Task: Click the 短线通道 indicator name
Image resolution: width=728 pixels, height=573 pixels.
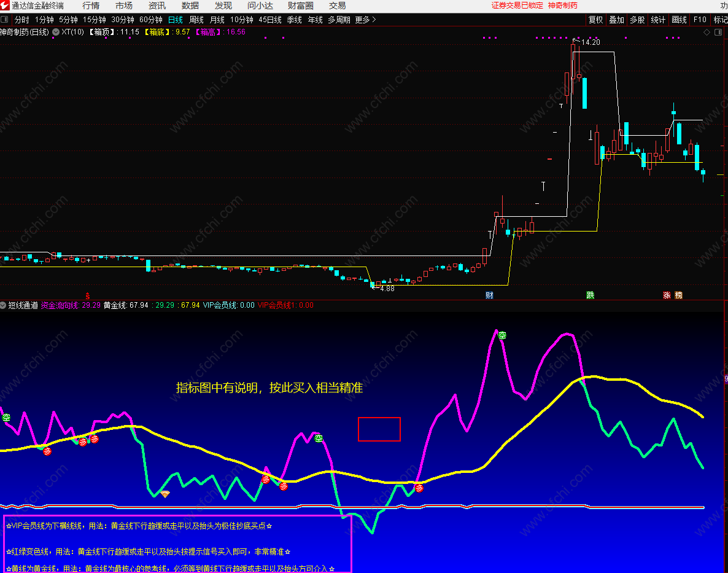Action: tap(23, 305)
